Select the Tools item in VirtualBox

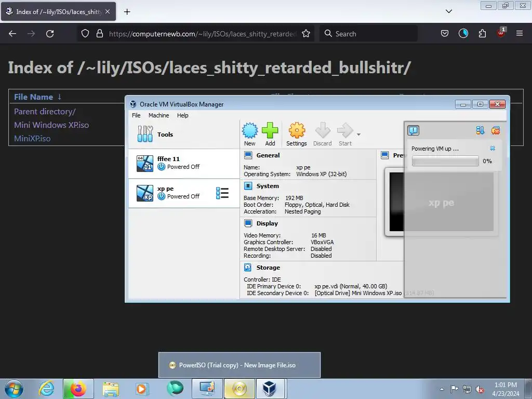[x=183, y=135]
